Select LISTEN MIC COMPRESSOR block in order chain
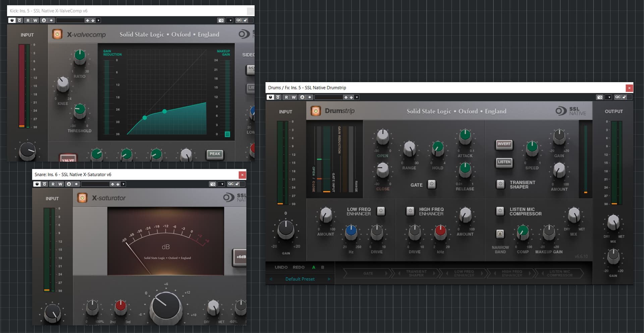644x333 pixels. coord(559,273)
